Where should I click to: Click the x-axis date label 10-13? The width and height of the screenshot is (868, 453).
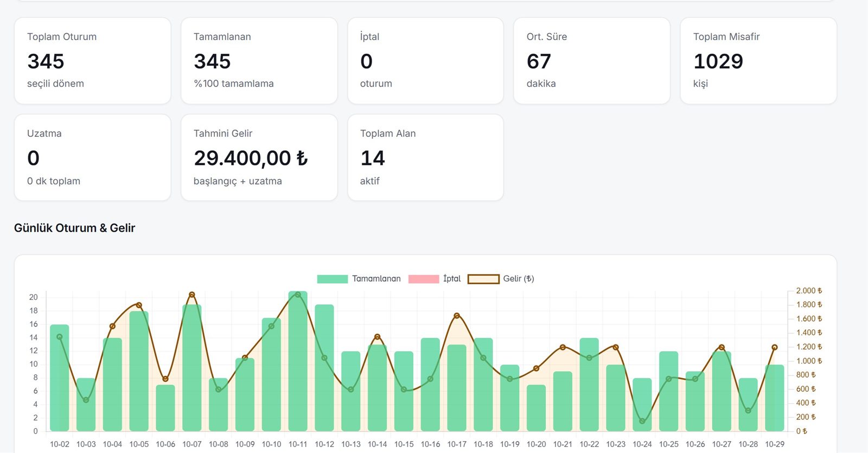[x=351, y=444]
